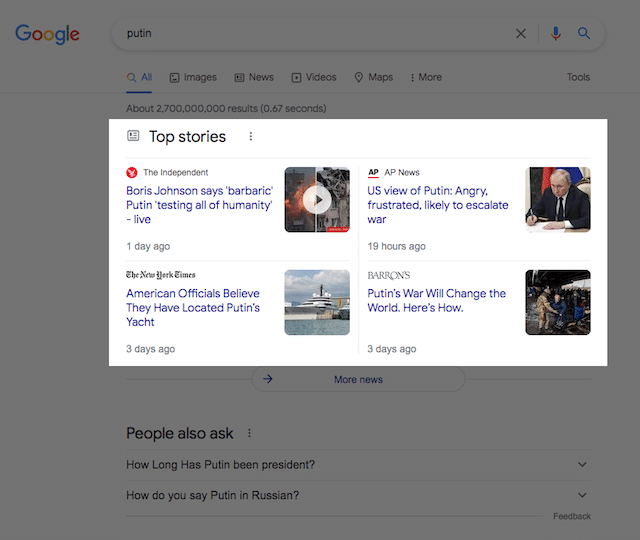640x540 pixels.
Task: Click the Barron's logo
Action: point(389,276)
